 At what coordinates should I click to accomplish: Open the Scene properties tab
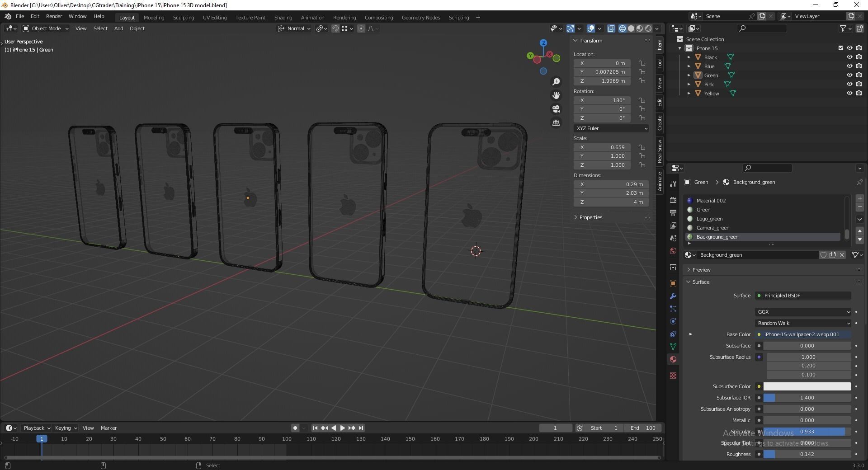673,238
